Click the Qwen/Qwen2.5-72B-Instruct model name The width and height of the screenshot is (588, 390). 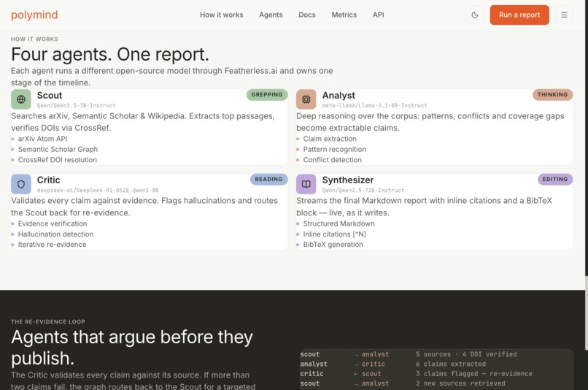click(363, 191)
